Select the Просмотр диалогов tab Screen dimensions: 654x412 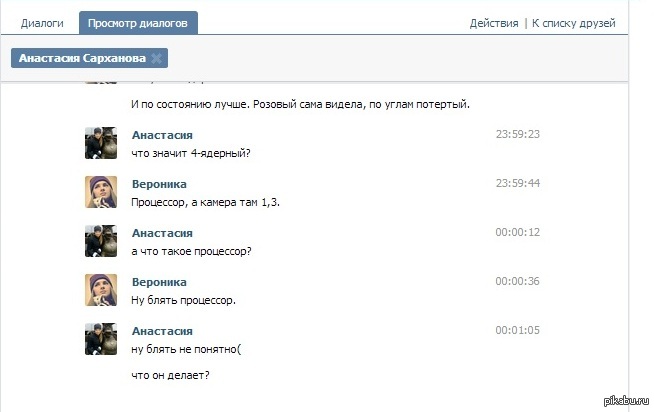pyautogui.click(x=138, y=23)
